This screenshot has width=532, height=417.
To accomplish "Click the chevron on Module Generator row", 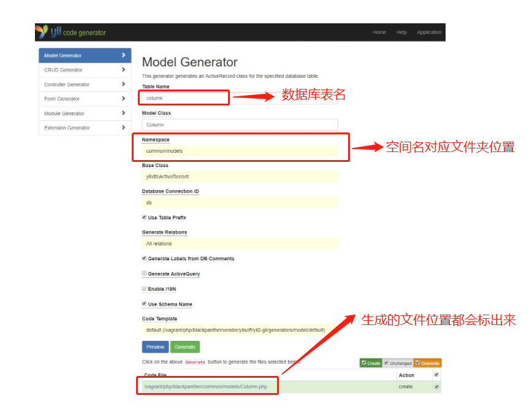I will (124, 113).
